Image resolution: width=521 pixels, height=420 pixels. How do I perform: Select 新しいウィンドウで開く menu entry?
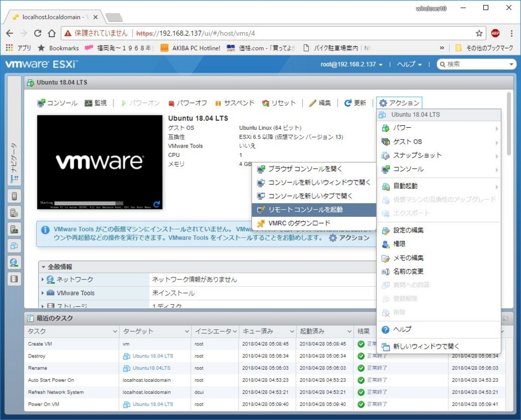(439, 347)
